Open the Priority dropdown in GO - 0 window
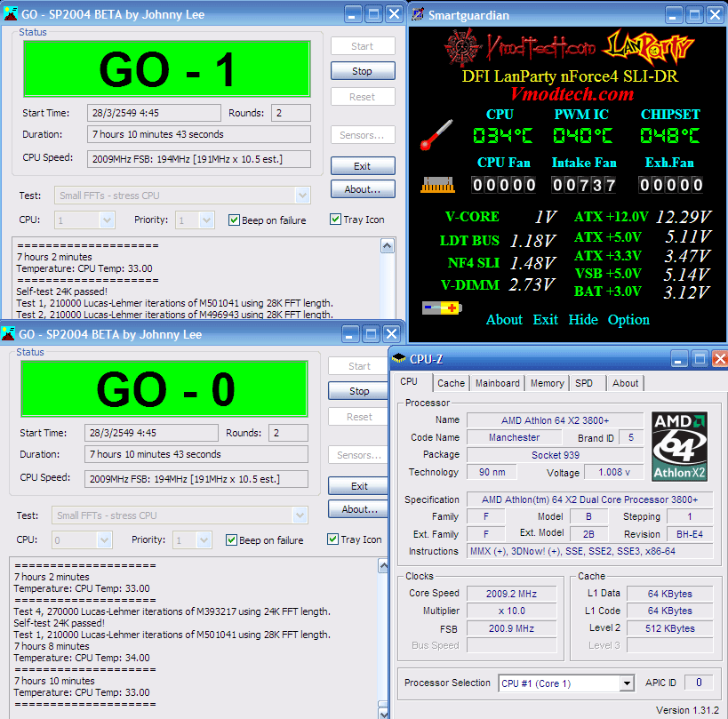The image size is (728, 719). (204, 539)
